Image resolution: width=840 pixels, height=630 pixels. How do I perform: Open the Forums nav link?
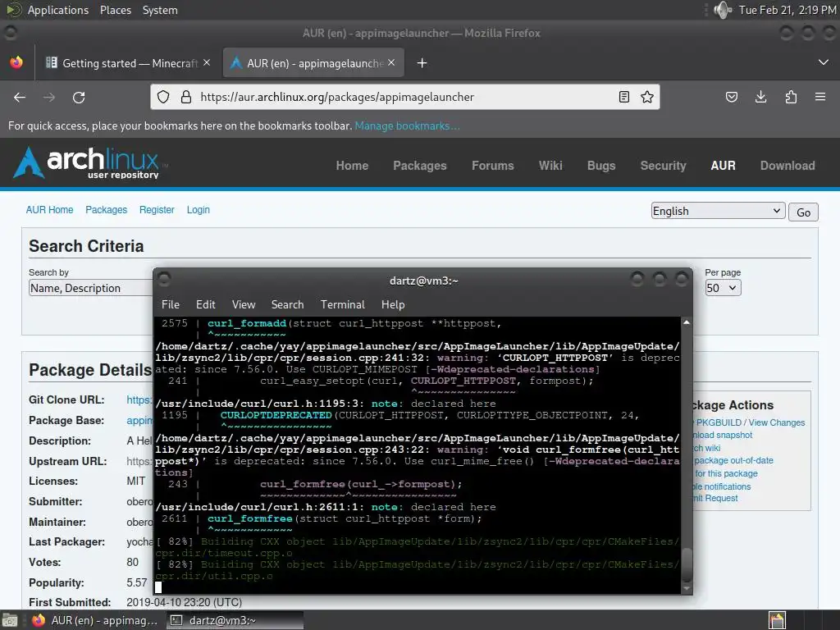493,166
